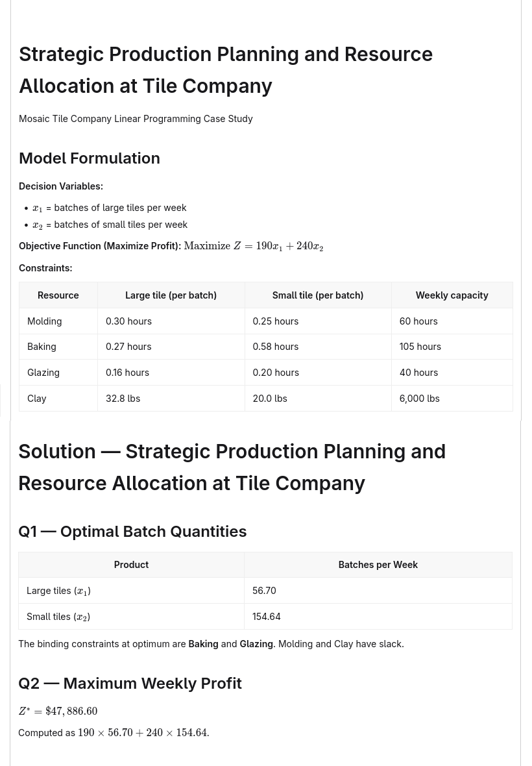The width and height of the screenshot is (532, 766).
Task: Click the Mosaic Tile Company case study subtitle
Action: coord(136,119)
